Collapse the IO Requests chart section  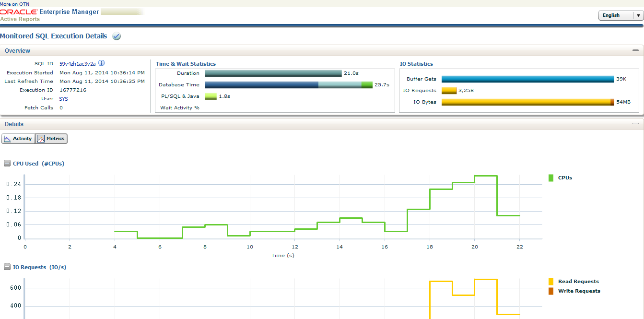click(7, 267)
